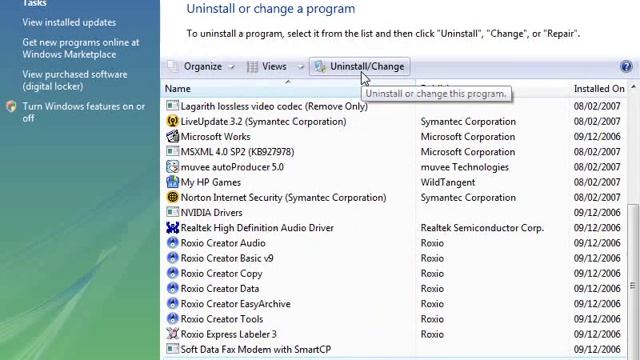Open the Organize menu

pyautogui.click(x=202, y=67)
